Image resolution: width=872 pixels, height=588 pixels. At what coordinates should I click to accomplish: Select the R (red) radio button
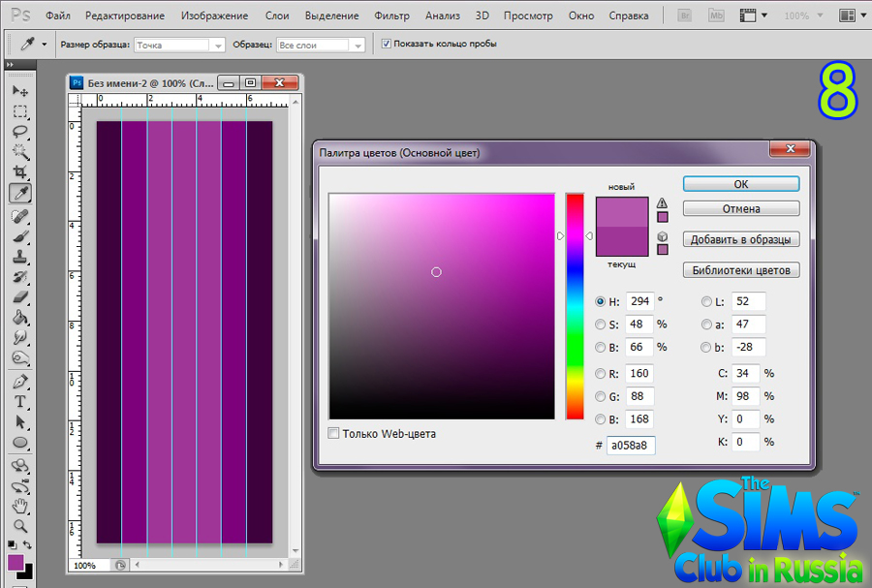coord(600,374)
